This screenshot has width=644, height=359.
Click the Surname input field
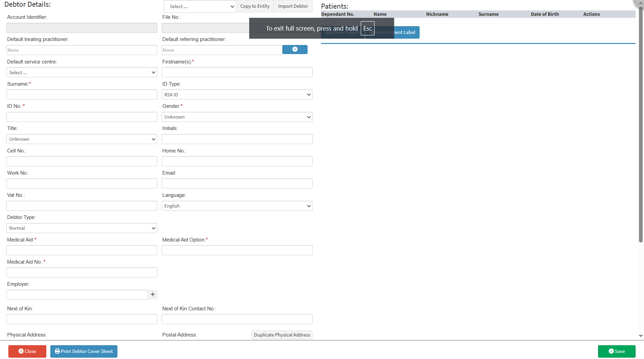pos(82,94)
